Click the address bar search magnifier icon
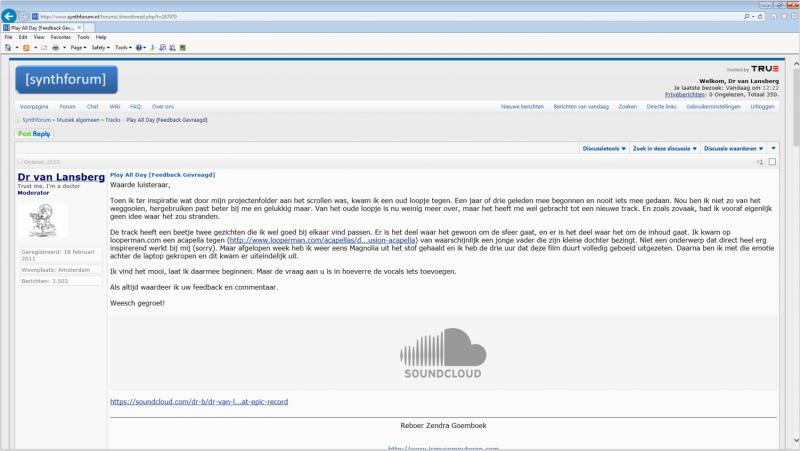 746,16
